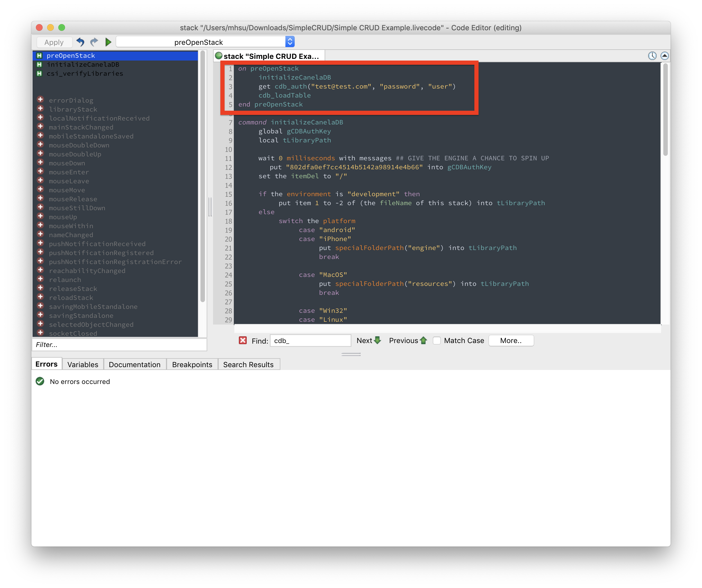Screen dimensions: 702x588
Task: Add mouseDoubleUp handler via plus icon
Action: click(x=40, y=154)
